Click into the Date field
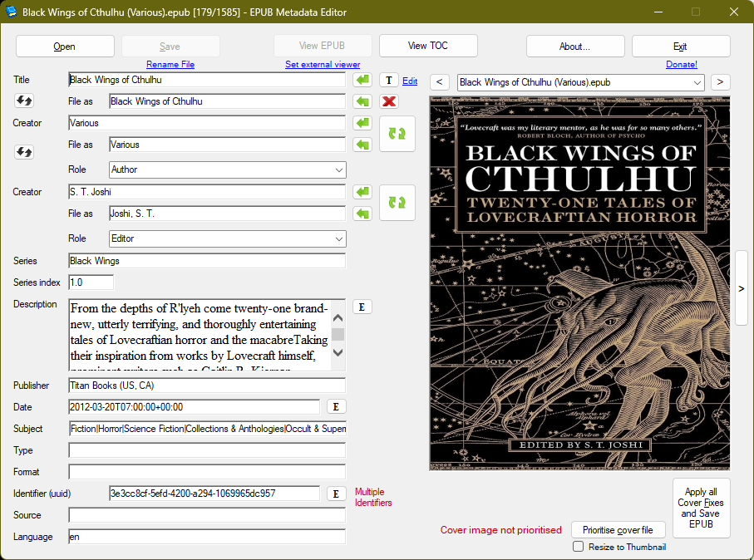The image size is (754, 560). pyautogui.click(x=195, y=407)
